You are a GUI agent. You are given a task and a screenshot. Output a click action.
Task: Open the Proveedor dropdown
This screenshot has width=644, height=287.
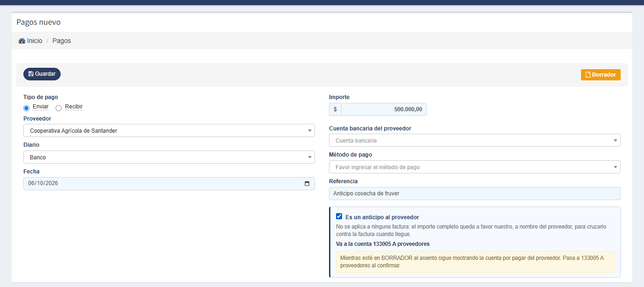pos(169,130)
